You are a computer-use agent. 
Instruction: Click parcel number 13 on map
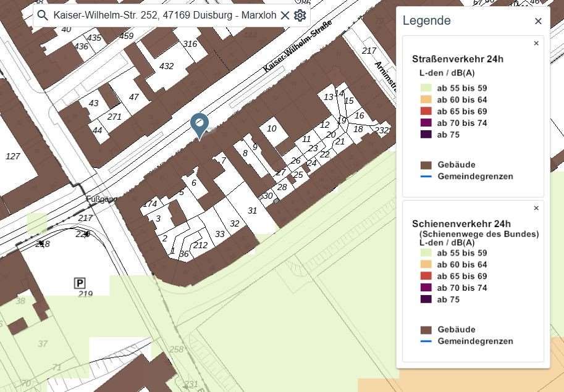pos(329,97)
